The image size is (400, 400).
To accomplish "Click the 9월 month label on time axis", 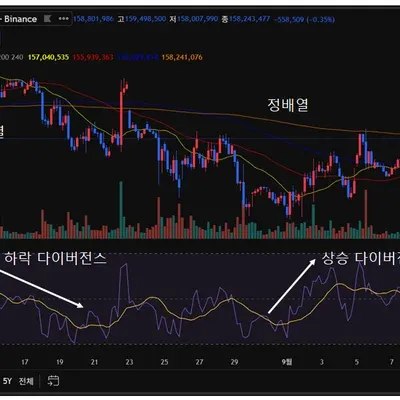I will coord(286,362).
